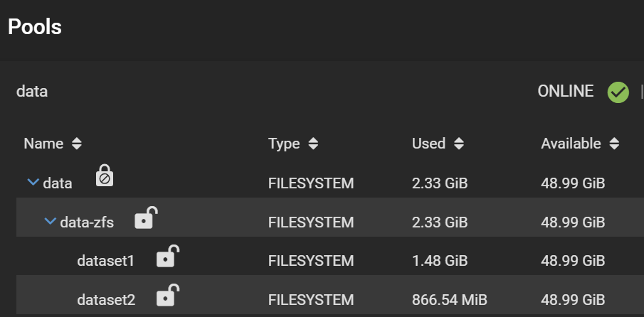Click the locked padlock icon beside data

[105, 177]
